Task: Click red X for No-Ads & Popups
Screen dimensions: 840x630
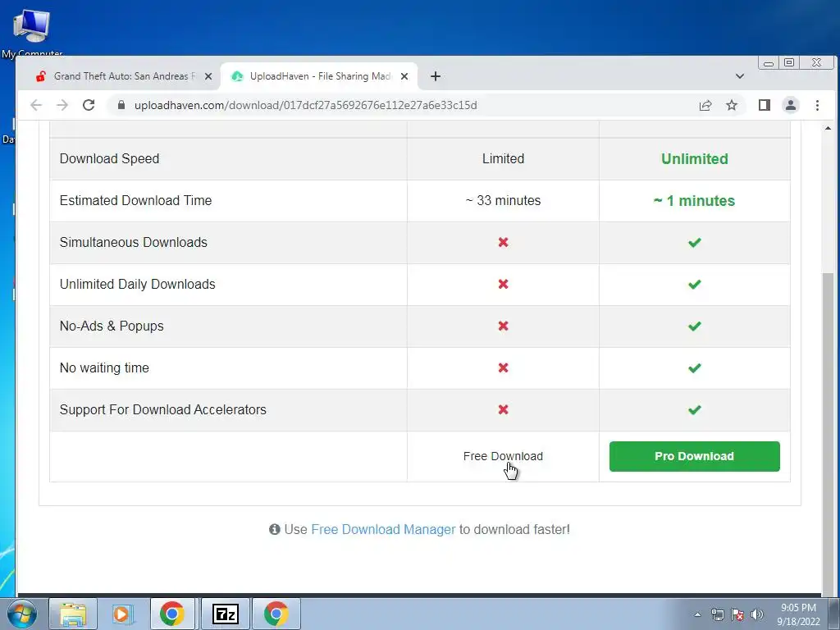Action: pos(503,326)
